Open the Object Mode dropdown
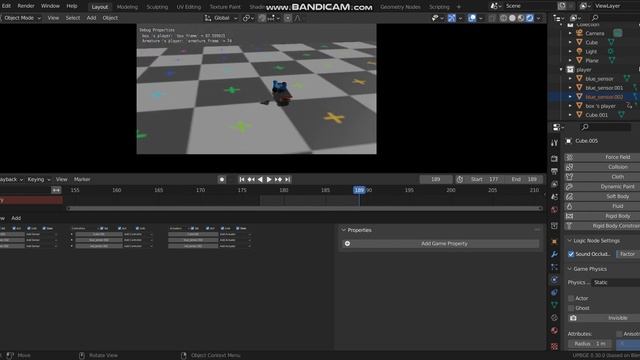Viewport: 640px width, 360px height. pos(21,18)
